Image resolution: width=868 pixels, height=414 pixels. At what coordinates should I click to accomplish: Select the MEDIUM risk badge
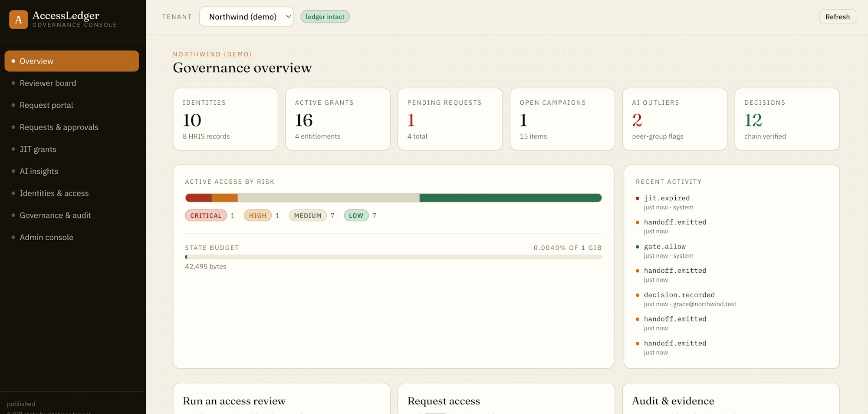pyautogui.click(x=308, y=215)
